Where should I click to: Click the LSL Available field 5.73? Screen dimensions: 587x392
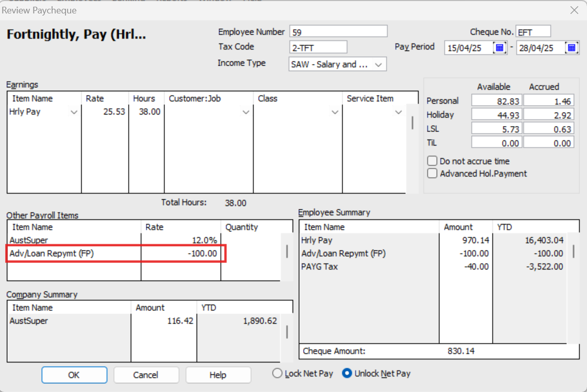tap(497, 129)
